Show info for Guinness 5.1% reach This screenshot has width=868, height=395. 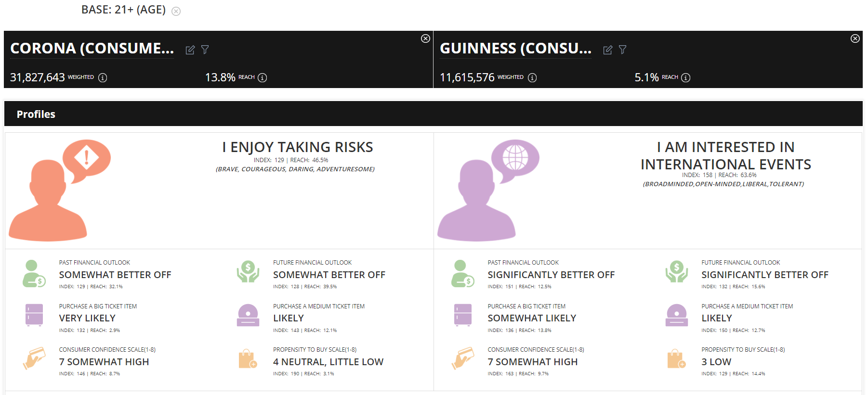tap(686, 77)
